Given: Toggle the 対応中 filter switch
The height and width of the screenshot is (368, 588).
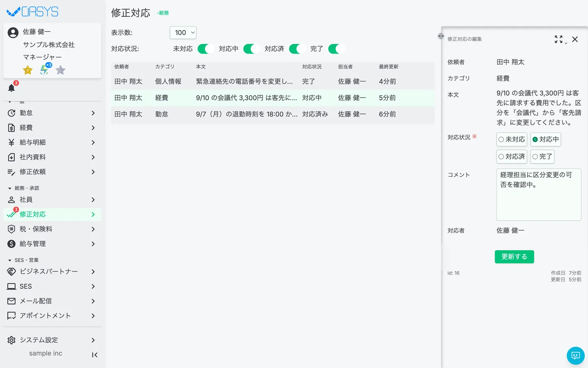Looking at the screenshot, I should tap(251, 49).
